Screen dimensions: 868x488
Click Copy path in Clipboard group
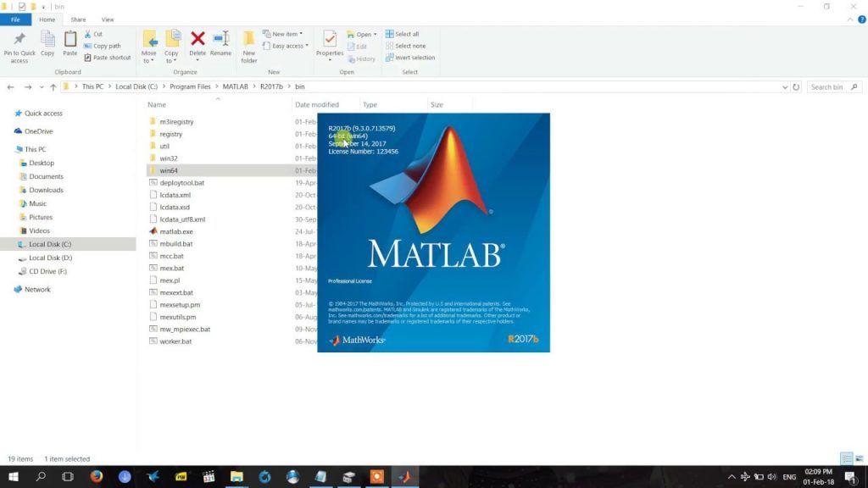(103, 46)
